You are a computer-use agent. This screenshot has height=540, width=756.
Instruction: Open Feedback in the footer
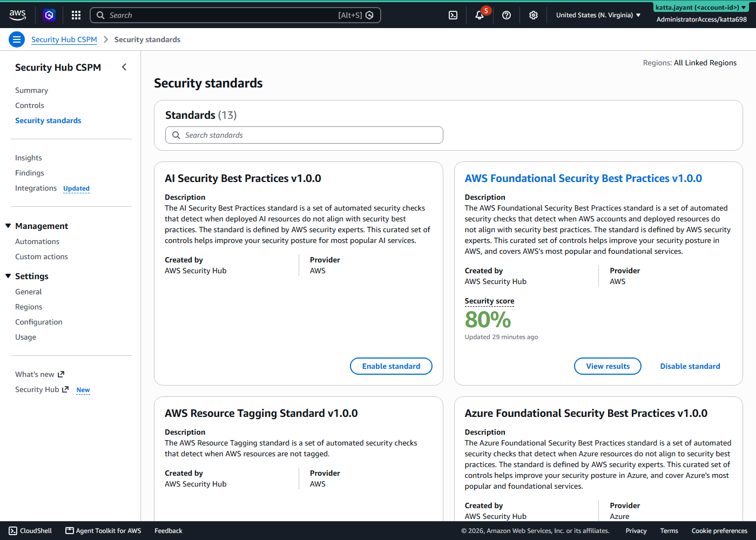168,531
